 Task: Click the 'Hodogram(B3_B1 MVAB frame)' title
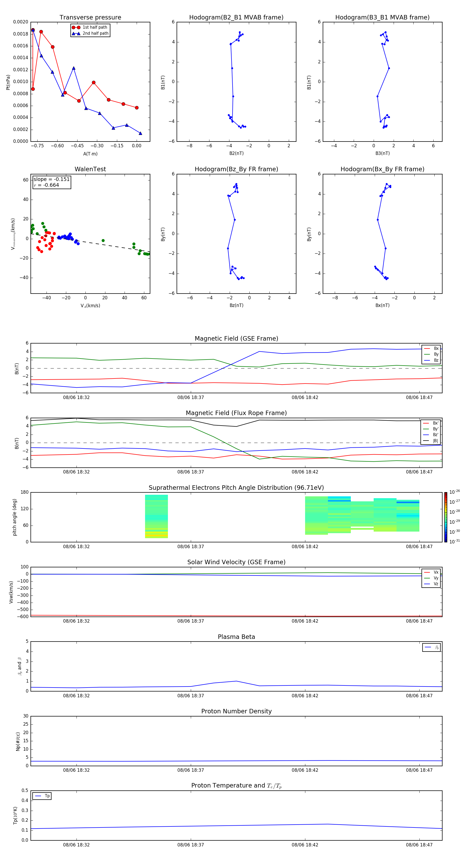pos(382,18)
